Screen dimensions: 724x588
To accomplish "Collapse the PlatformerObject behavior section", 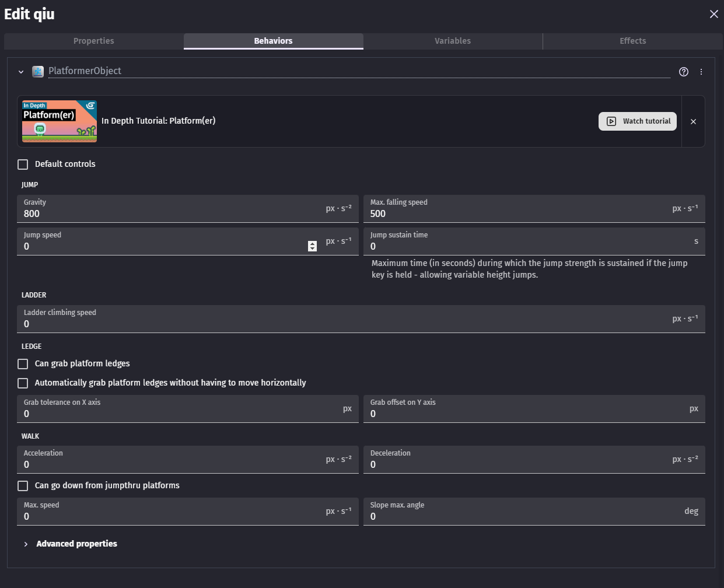I will tap(21, 72).
